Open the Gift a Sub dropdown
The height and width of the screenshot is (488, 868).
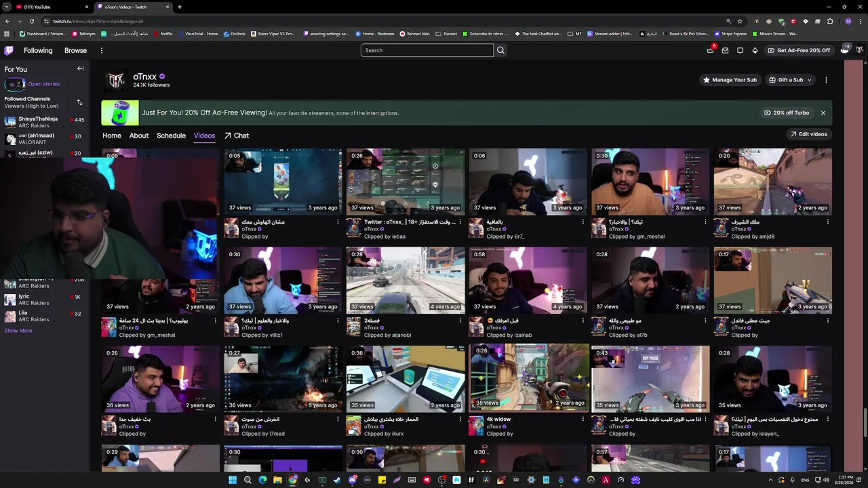790,80
